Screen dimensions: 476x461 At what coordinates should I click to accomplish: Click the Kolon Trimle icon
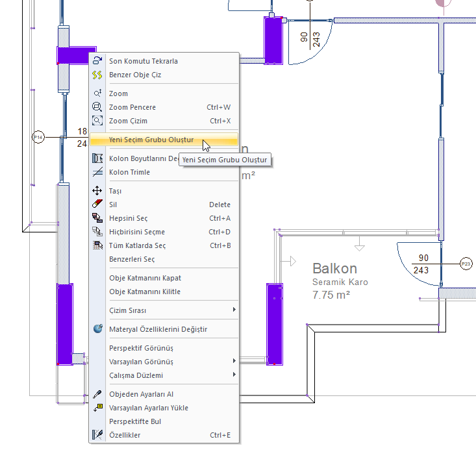(x=97, y=172)
